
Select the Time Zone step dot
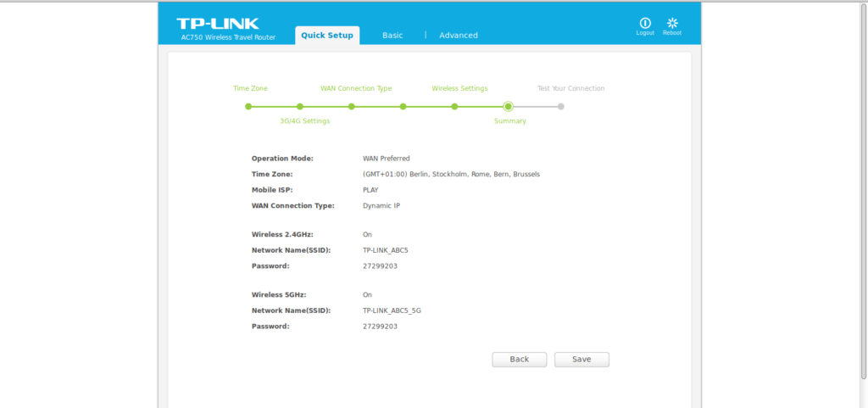click(x=248, y=107)
